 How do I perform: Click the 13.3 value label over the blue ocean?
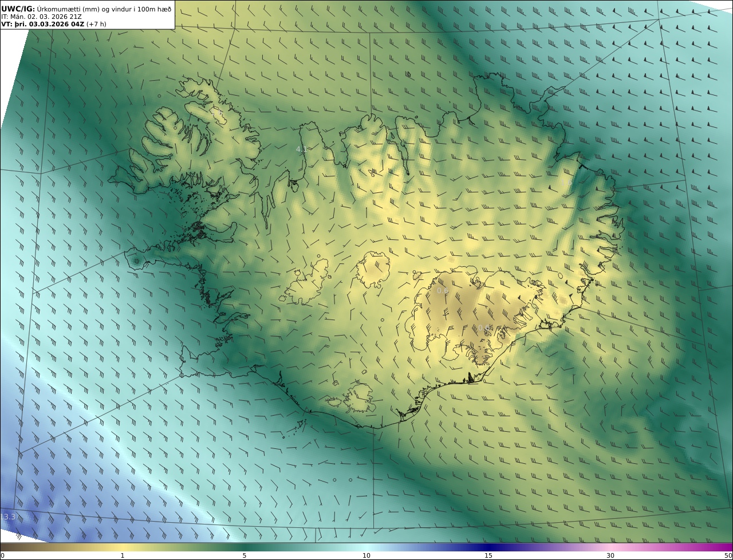[8, 517]
